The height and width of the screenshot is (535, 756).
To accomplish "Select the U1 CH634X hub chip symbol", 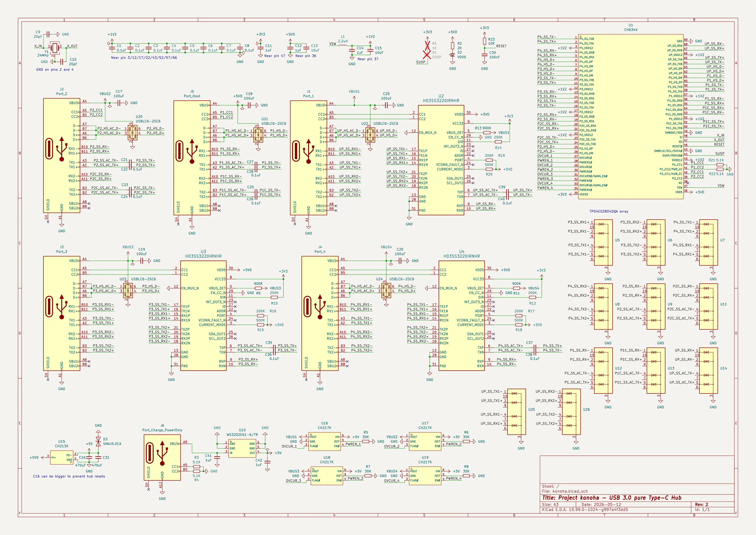I will (631, 117).
